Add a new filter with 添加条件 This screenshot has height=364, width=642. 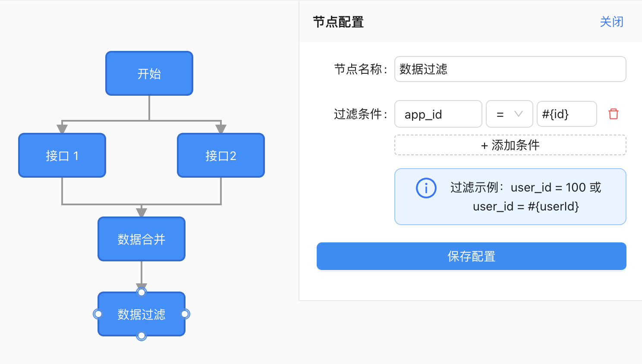pyautogui.click(x=510, y=145)
